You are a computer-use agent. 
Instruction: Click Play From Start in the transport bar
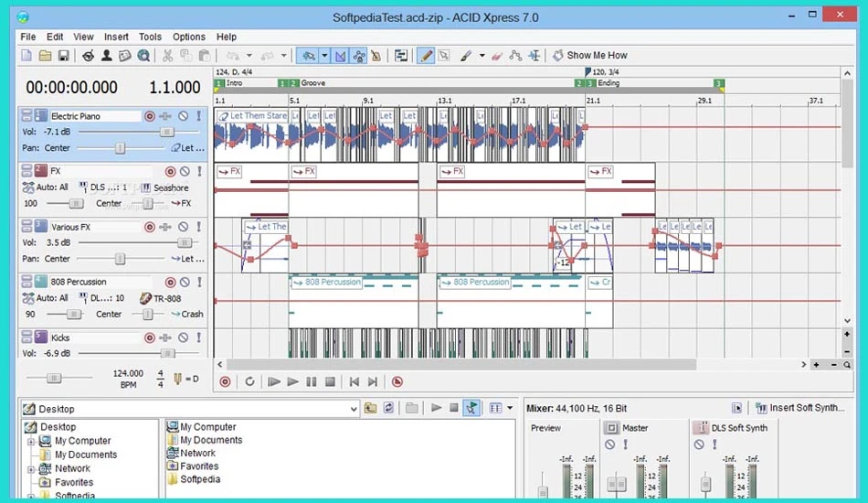pyautogui.click(x=274, y=381)
